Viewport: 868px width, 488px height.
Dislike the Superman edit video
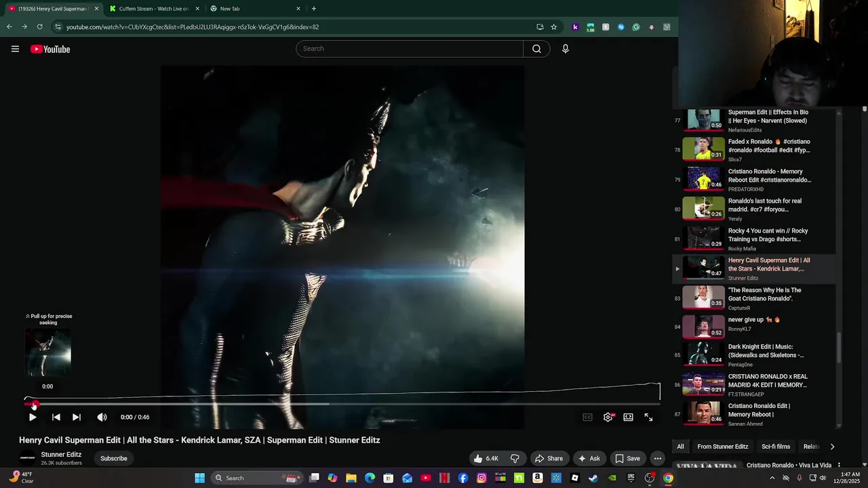coord(515,458)
